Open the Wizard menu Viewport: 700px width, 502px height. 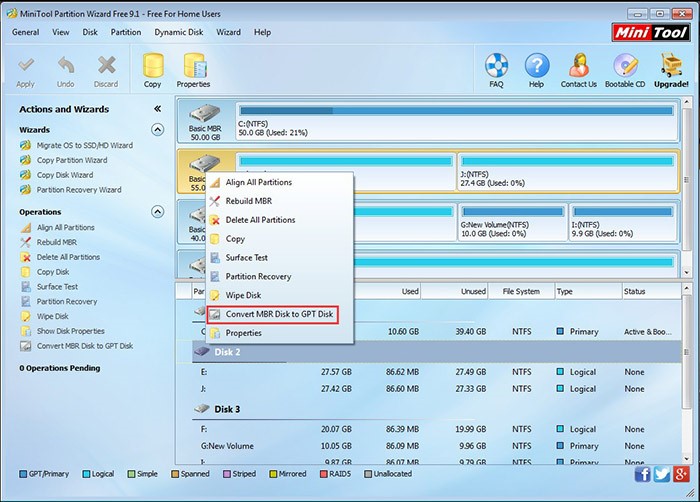click(x=229, y=32)
